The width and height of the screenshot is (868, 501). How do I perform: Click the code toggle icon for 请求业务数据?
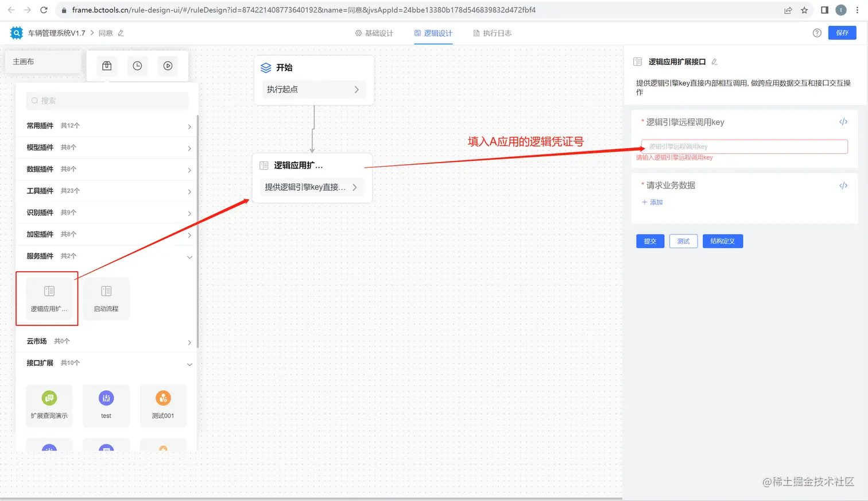(x=843, y=186)
